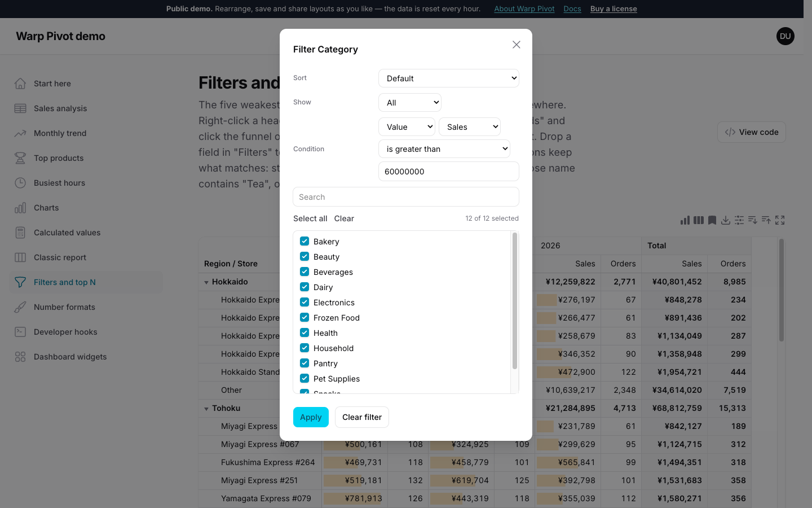The height and width of the screenshot is (508, 812).
Task: Click the home icon beside Start here
Action: (20, 84)
